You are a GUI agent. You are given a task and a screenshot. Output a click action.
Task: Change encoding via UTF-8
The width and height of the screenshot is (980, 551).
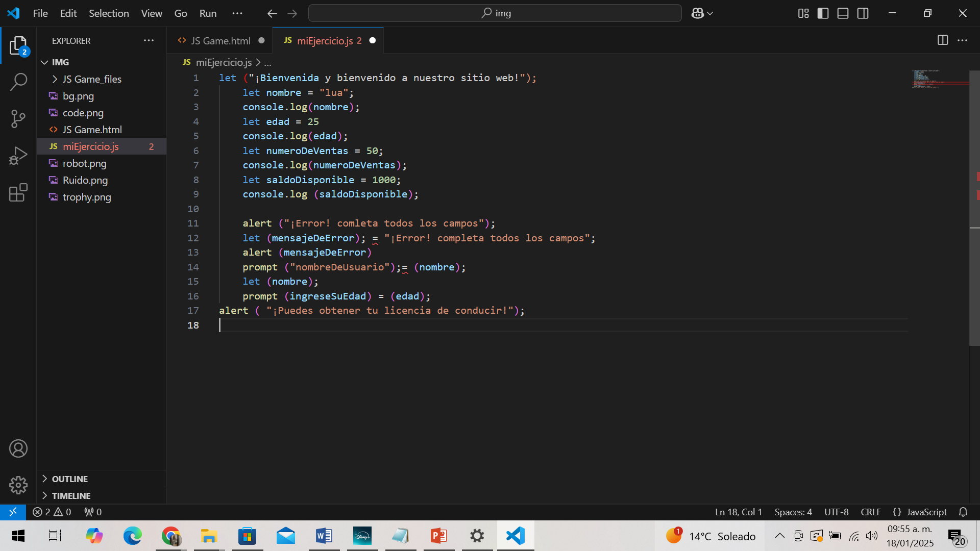pyautogui.click(x=836, y=512)
